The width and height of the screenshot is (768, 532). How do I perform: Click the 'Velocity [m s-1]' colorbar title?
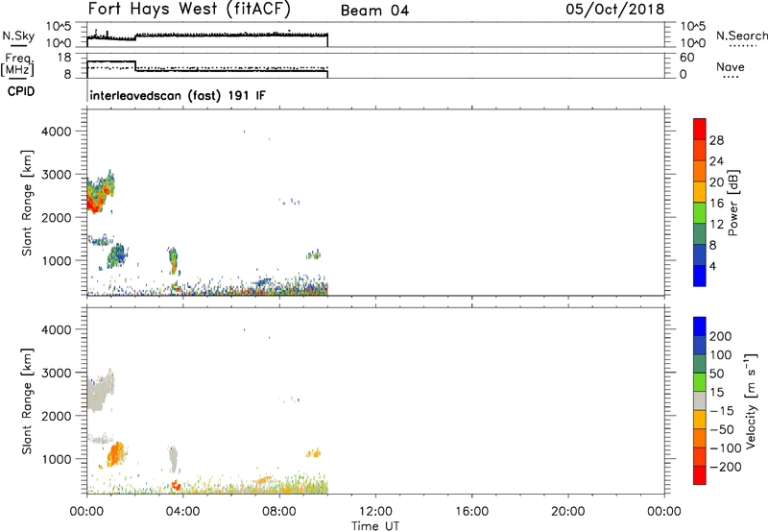pos(751,401)
